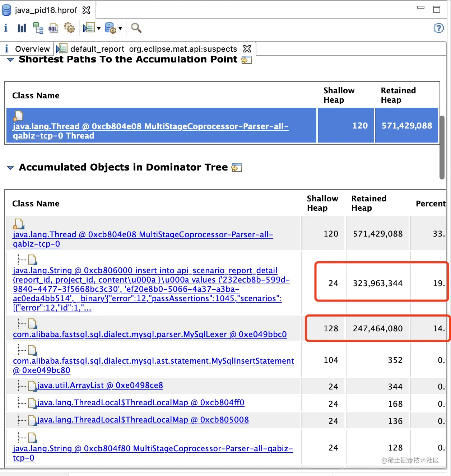Image resolution: width=451 pixels, height=476 pixels.
Task: Click object icon of ThreadLocalMap 0xcb804ff0 row
Action: [x=33, y=403]
